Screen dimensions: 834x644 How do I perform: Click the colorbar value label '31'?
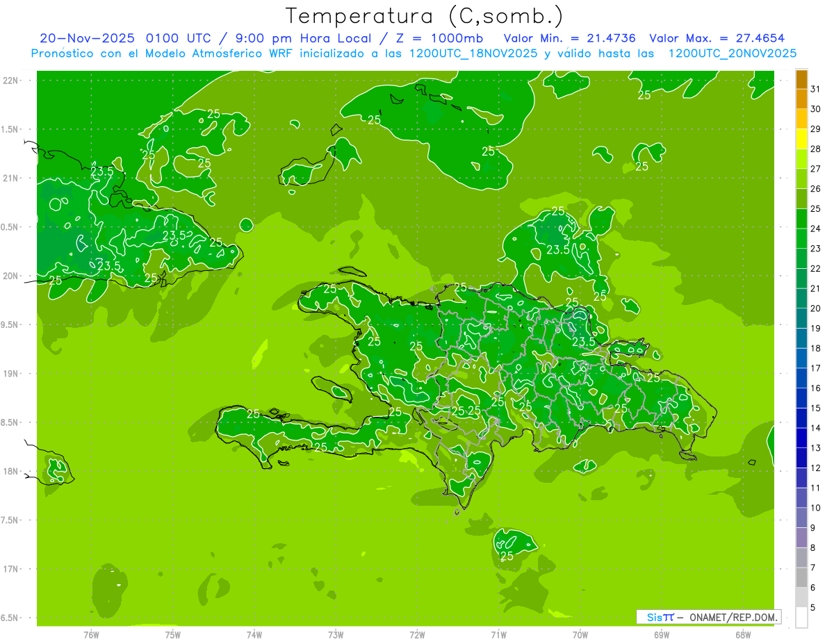[815, 89]
